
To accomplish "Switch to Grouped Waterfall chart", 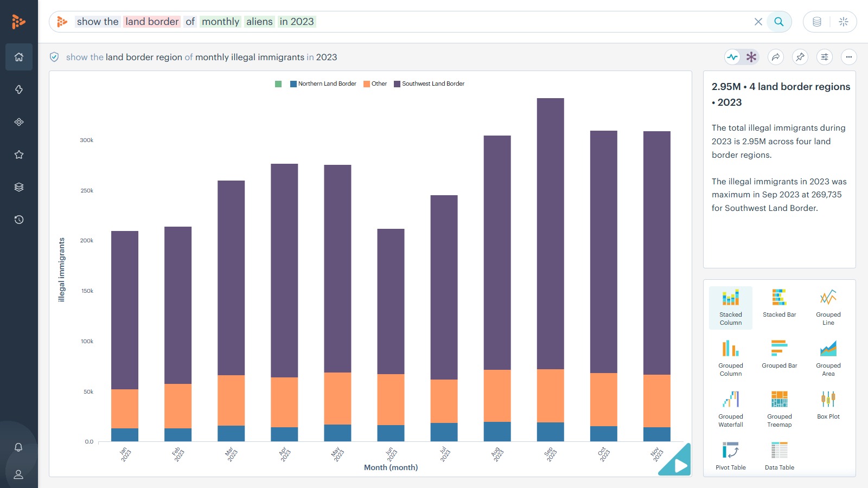I will [x=731, y=409].
